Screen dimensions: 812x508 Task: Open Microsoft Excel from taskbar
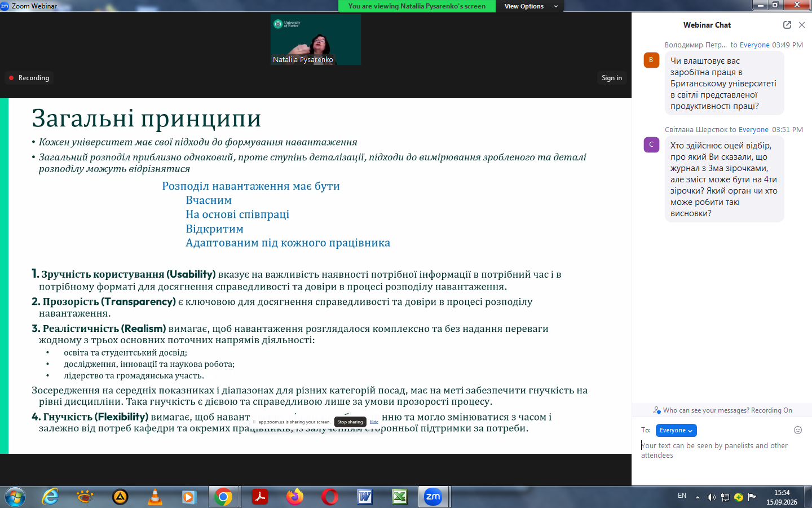(400, 497)
